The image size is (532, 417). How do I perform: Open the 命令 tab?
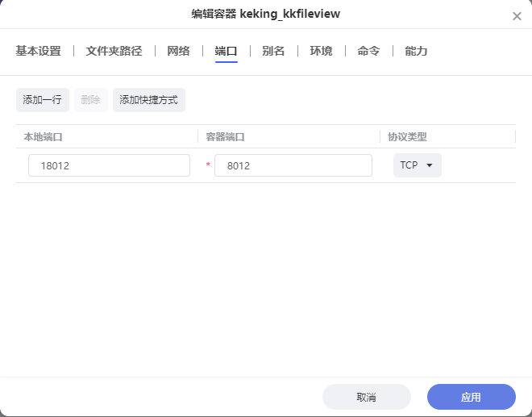(x=368, y=51)
